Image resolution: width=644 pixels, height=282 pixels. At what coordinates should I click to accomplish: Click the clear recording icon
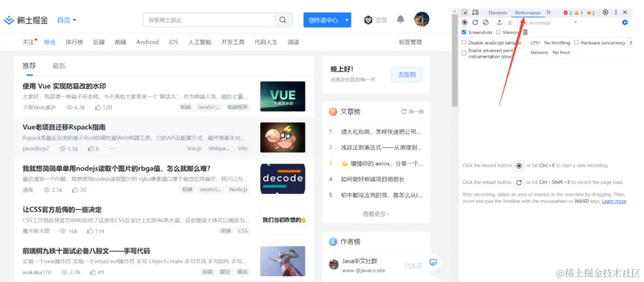486,22
